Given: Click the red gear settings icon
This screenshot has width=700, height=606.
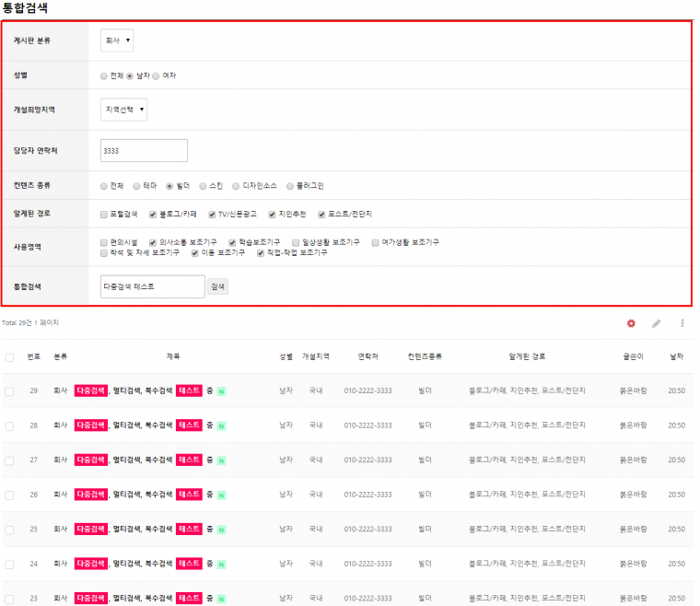Looking at the screenshot, I should (631, 323).
